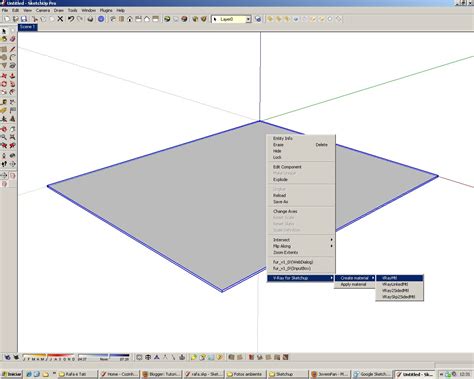Screen dimensions: 474x379
Task: Adjust the shadow month slider
Action: (x=49, y=357)
